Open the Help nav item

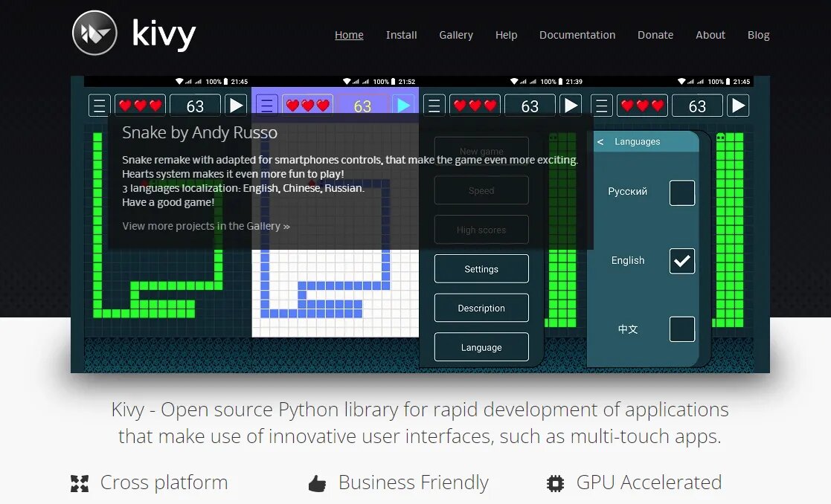(506, 35)
